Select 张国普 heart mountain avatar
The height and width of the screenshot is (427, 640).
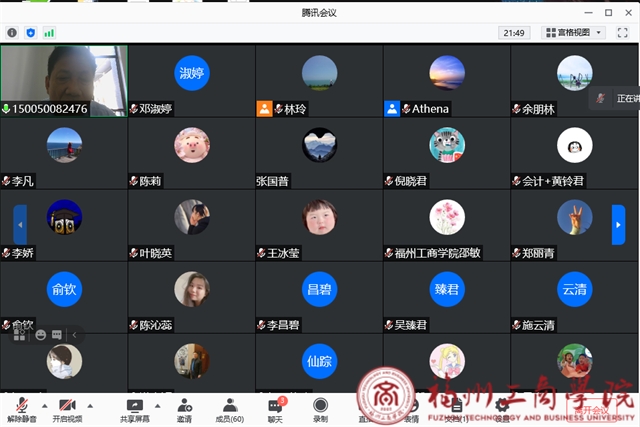[320, 145]
